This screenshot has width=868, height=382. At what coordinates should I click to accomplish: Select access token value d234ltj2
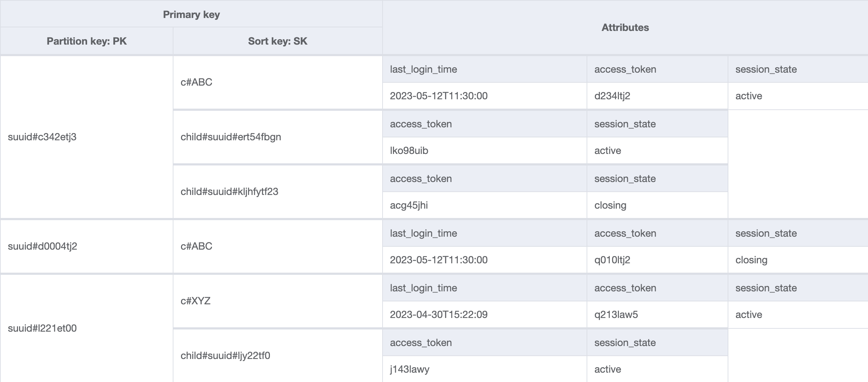pos(612,96)
